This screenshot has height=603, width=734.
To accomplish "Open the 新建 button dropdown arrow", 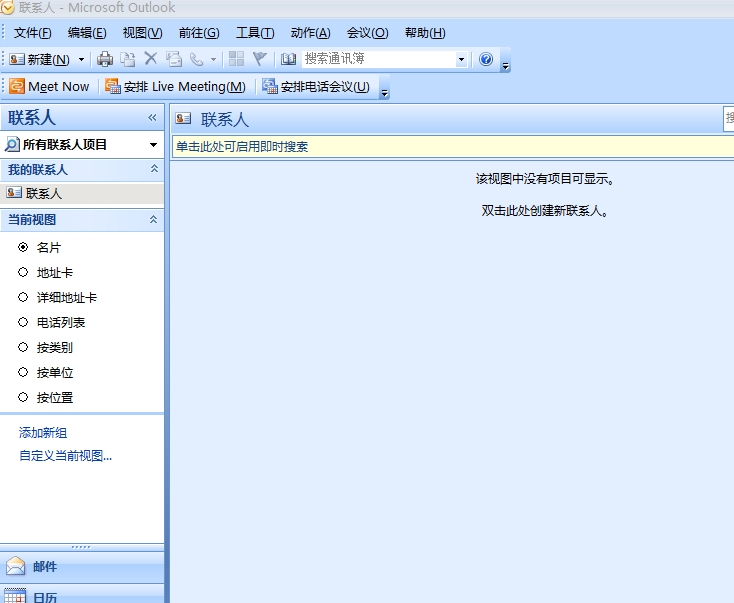I will click(x=82, y=60).
